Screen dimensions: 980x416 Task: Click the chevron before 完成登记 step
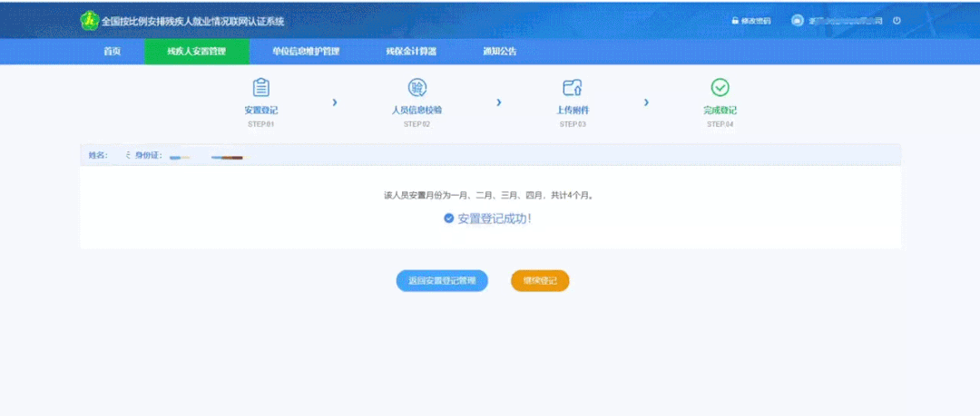point(646,102)
